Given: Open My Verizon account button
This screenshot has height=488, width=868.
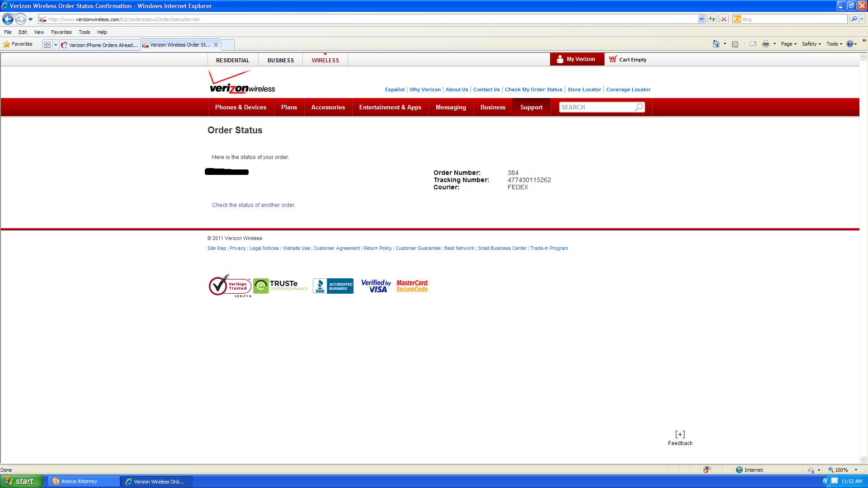Looking at the screenshot, I should pos(577,59).
